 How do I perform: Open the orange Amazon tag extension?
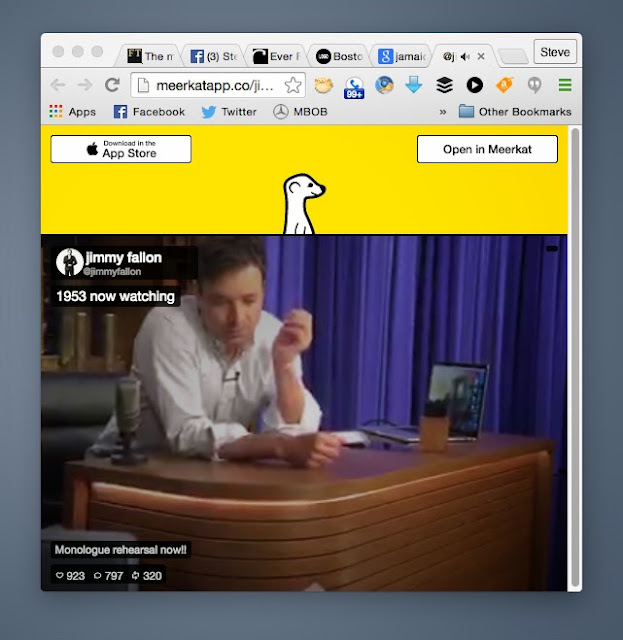(505, 85)
